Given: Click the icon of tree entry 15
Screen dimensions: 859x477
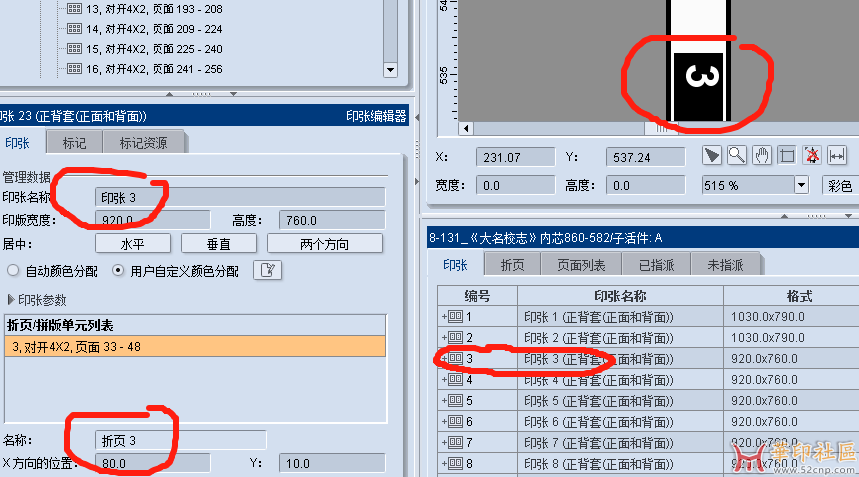Looking at the screenshot, I should [x=75, y=48].
